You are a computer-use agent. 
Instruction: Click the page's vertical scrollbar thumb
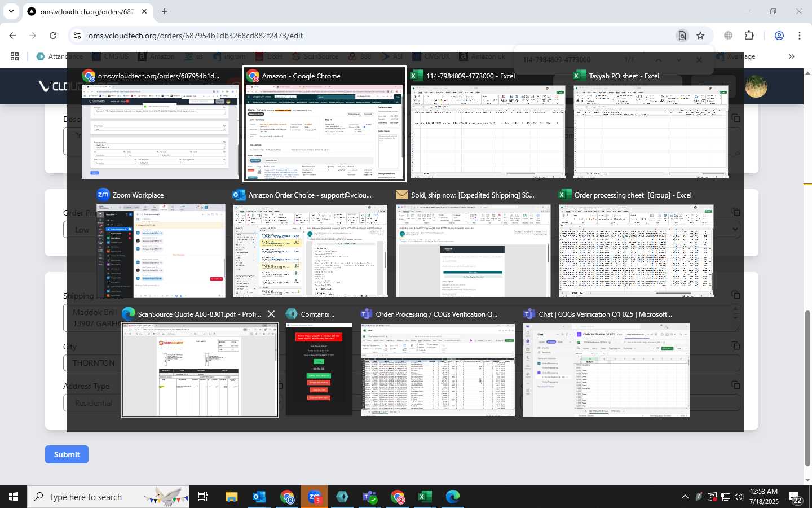(x=807, y=388)
